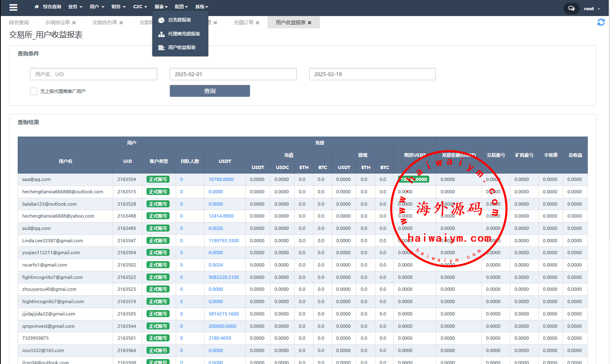Click the blue refresh icon
Image resolution: width=610 pixels, height=364 pixels.
[x=601, y=22]
